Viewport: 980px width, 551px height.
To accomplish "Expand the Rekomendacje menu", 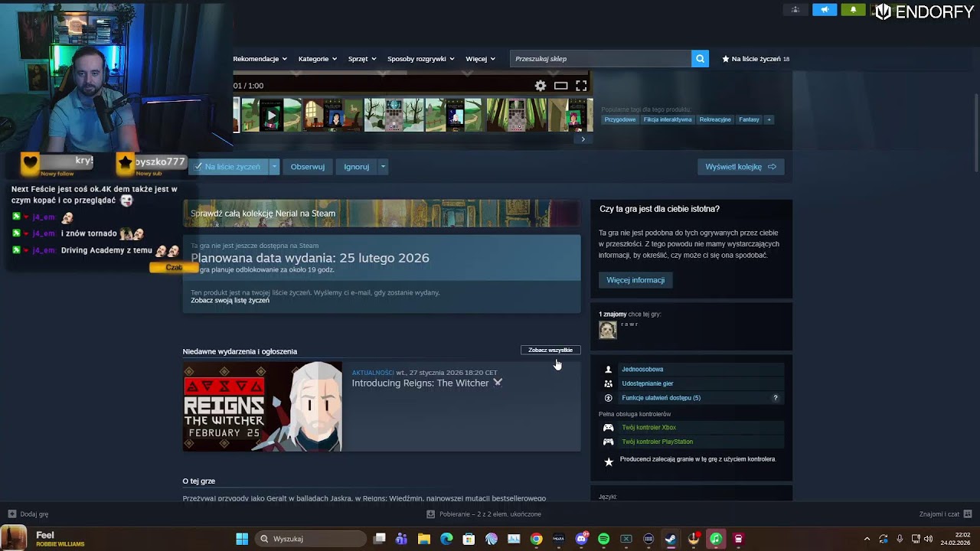I will (x=260, y=59).
